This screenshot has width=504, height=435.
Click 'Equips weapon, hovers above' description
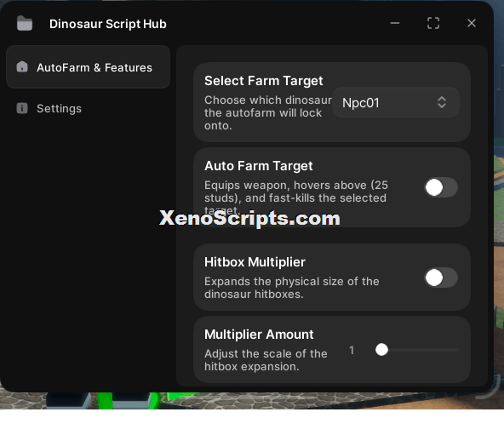[x=296, y=197]
